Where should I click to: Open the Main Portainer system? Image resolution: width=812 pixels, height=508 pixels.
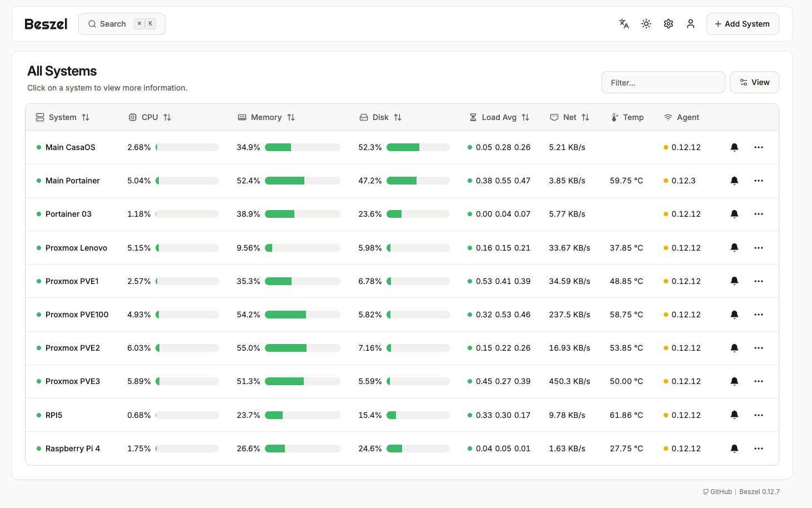[x=73, y=181]
